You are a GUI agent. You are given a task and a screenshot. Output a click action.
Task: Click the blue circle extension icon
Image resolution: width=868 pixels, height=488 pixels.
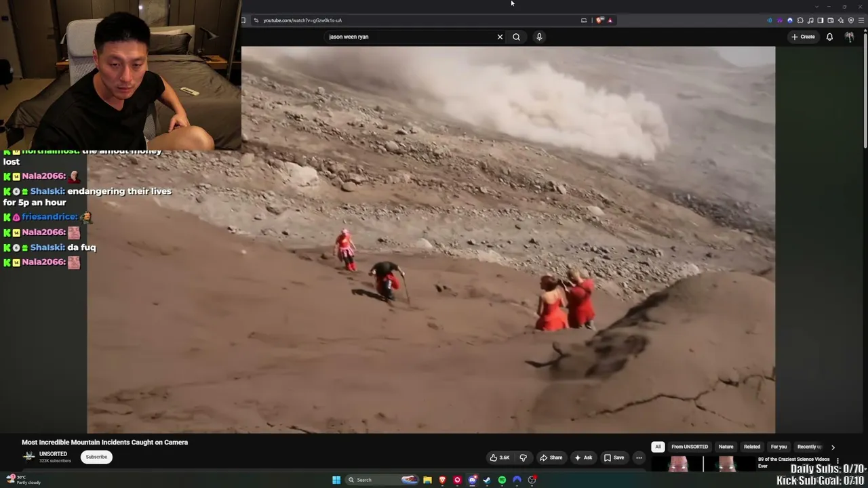790,20
